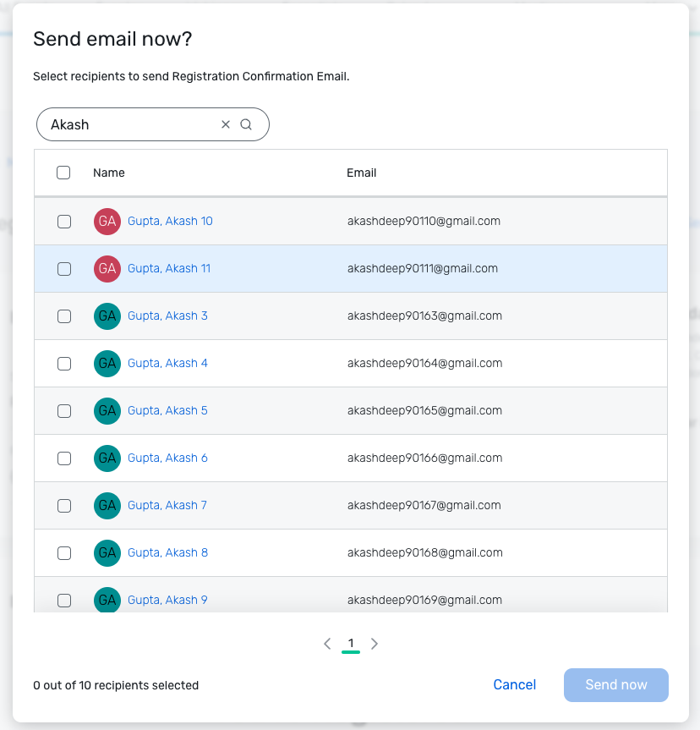This screenshot has width=700, height=730.
Task: Go to the next page arrow
Action: click(375, 644)
